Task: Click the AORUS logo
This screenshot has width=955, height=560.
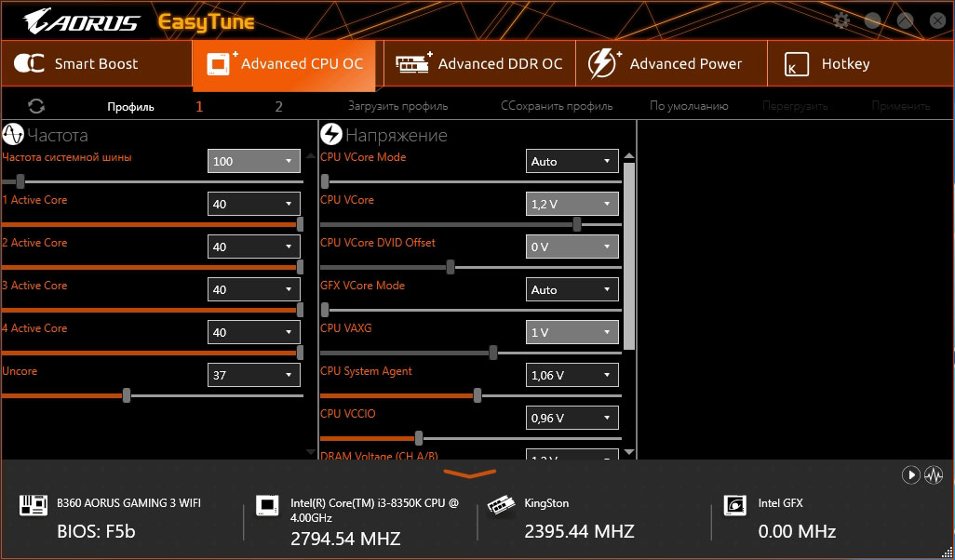Action: [x=81, y=22]
